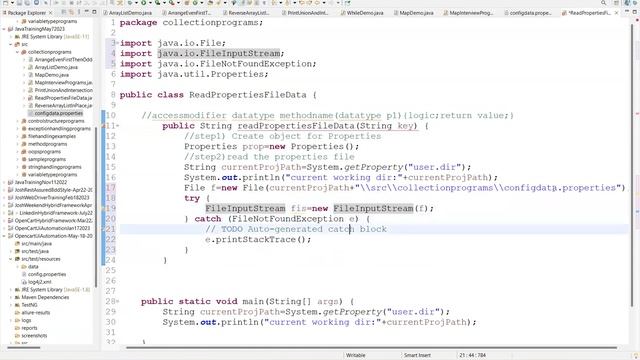Open the Search magnifier at top right
The height and width of the screenshot is (360, 640).
603,3
